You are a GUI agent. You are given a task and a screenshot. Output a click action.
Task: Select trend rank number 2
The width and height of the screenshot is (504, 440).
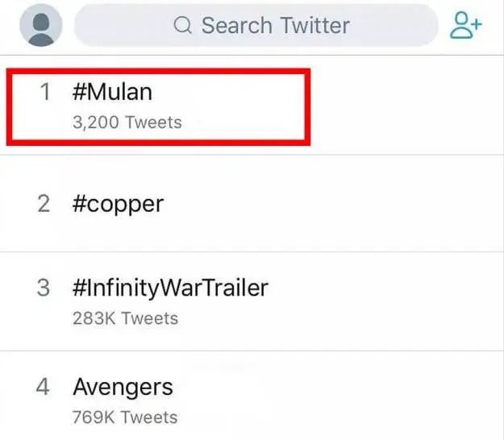click(44, 204)
